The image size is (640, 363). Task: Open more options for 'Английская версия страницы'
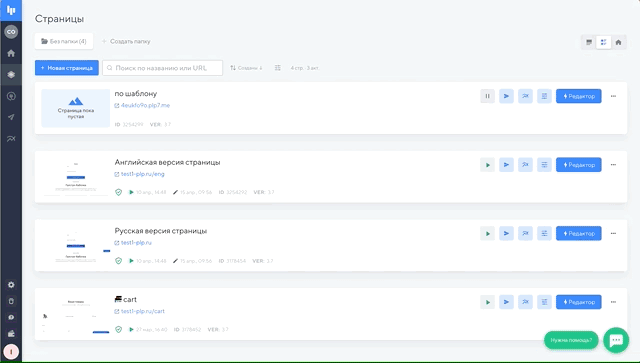(613, 165)
